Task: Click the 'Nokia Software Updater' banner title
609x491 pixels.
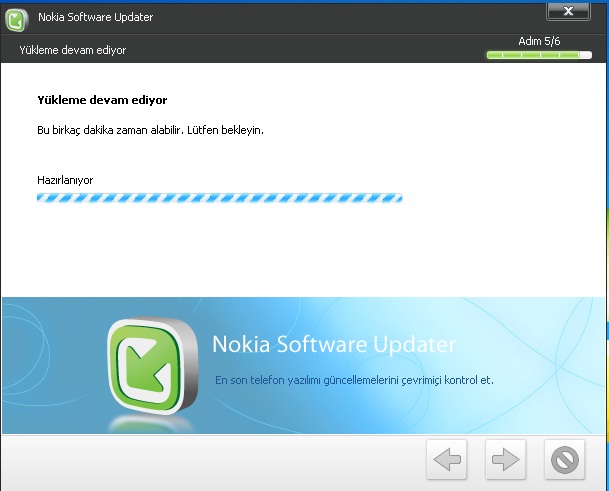Action: [334, 345]
